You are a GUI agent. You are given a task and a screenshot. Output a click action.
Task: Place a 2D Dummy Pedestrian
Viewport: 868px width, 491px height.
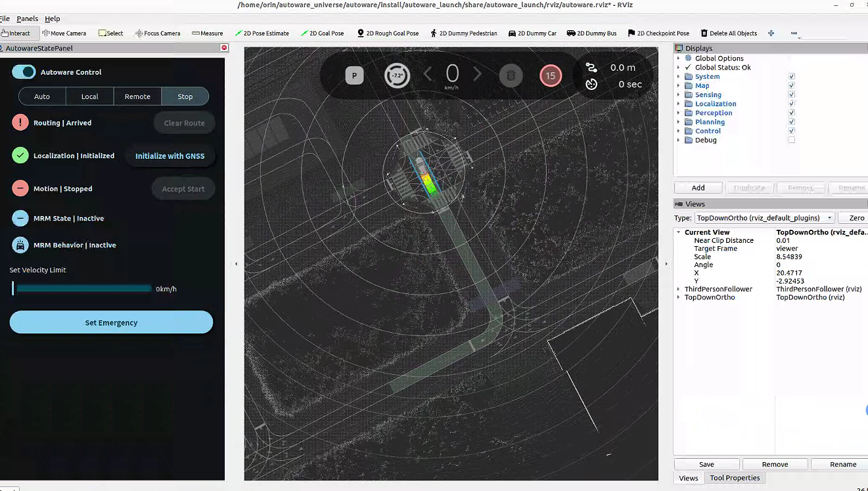[464, 33]
